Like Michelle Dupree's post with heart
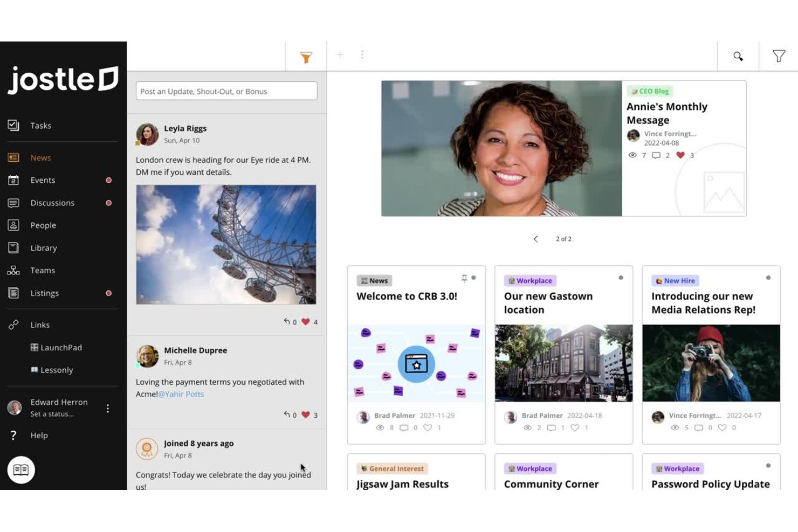Screen dimensions: 798x532 (x=306, y=415)
